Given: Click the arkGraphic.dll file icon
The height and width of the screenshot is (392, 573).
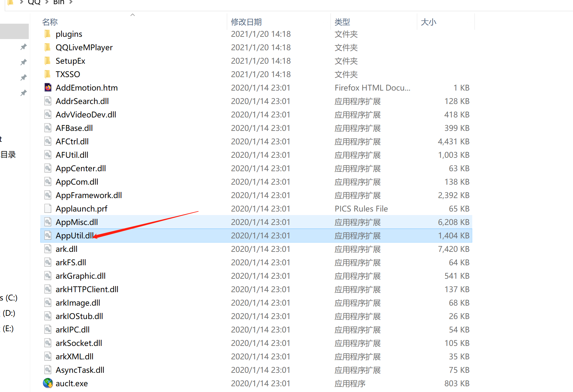Looking at the screenshot, I should tap(48, 276).
